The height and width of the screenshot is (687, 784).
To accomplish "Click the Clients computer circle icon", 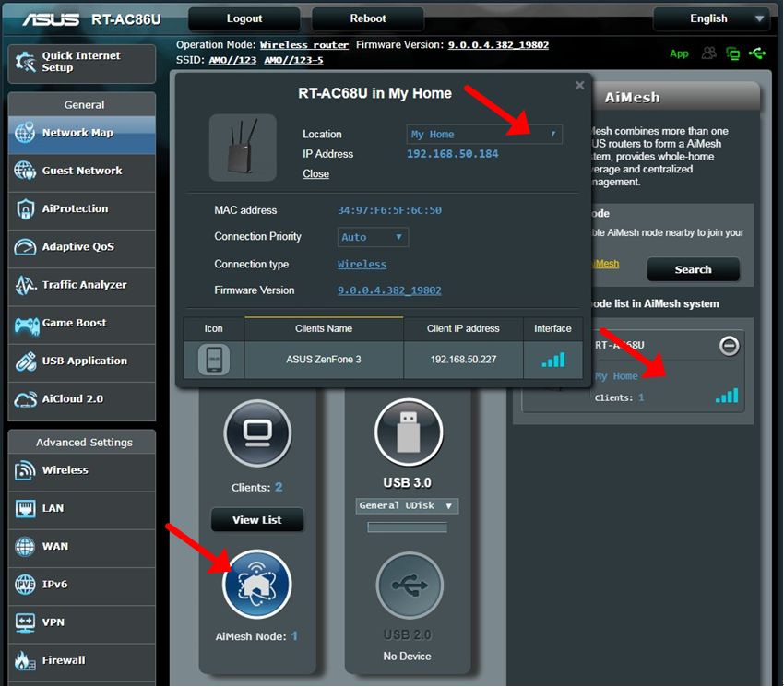I will [x=257, y=433].
